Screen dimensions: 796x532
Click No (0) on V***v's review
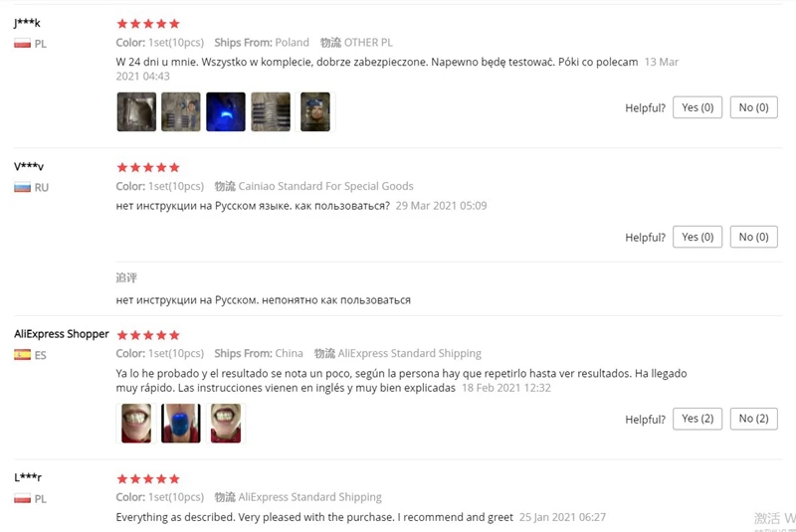[x=754, y=237]
